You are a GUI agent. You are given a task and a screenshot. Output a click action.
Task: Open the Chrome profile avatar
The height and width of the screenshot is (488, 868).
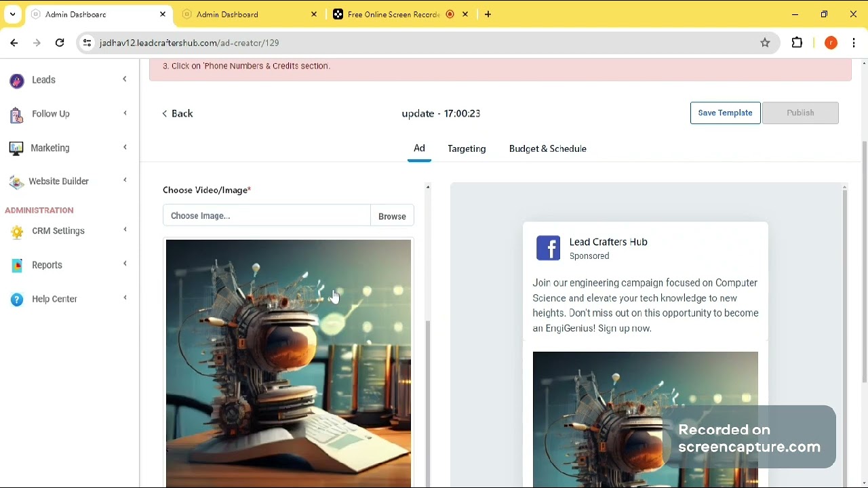click(x=831, y=43)
